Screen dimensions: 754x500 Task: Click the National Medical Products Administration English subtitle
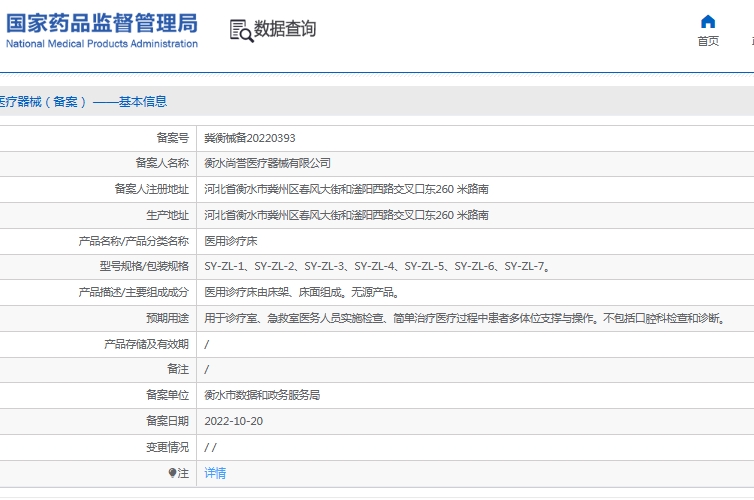pos(102,44)
